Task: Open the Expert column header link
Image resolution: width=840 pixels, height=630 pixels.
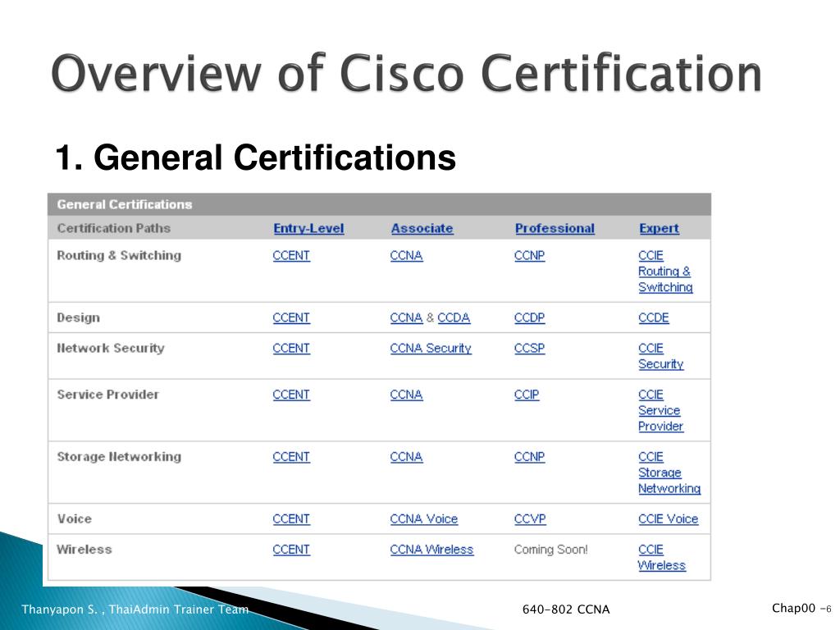Action: pyautogui.click(x=659, y=229)
